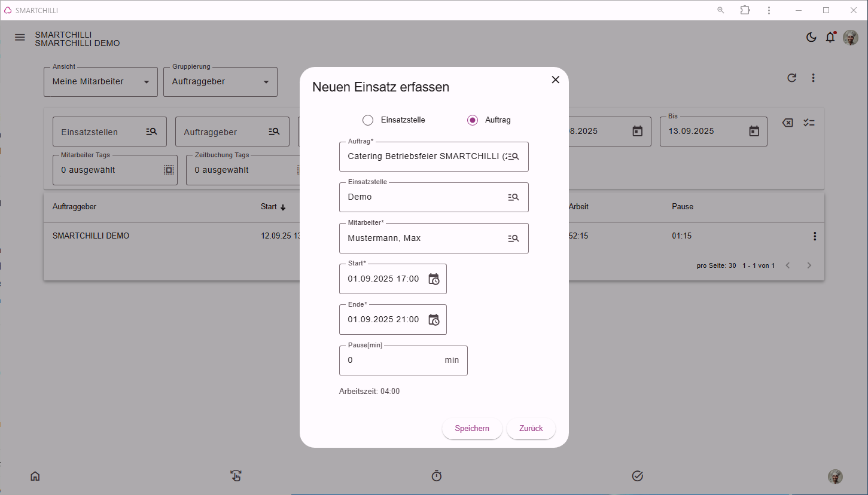The height and width of the screenshot is (495, 868).
Task: Sort by Start column header
Action: (273, 207)
